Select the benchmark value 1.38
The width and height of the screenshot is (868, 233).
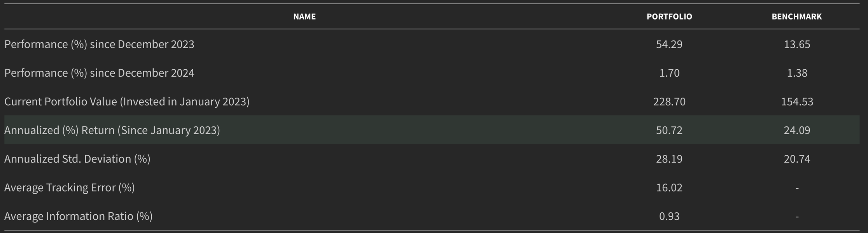[x=797, y=73]
